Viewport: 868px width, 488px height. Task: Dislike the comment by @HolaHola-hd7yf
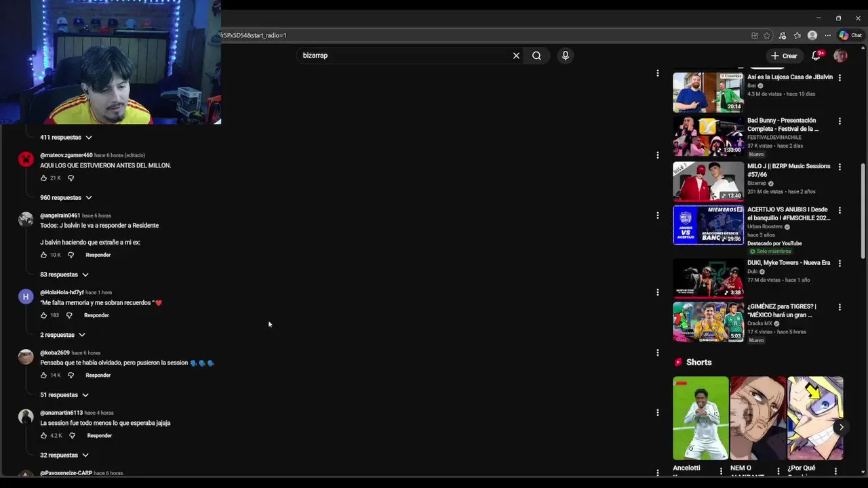coord(69,315)
